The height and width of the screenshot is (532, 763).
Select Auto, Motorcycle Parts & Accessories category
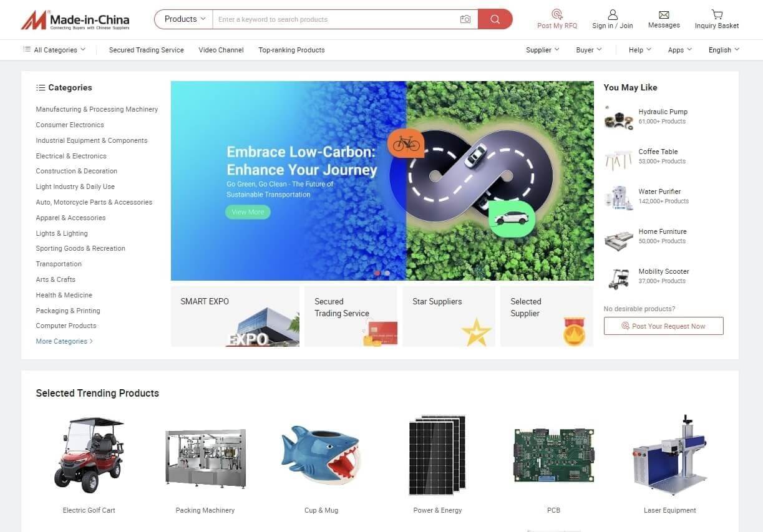tap(94, 202)
